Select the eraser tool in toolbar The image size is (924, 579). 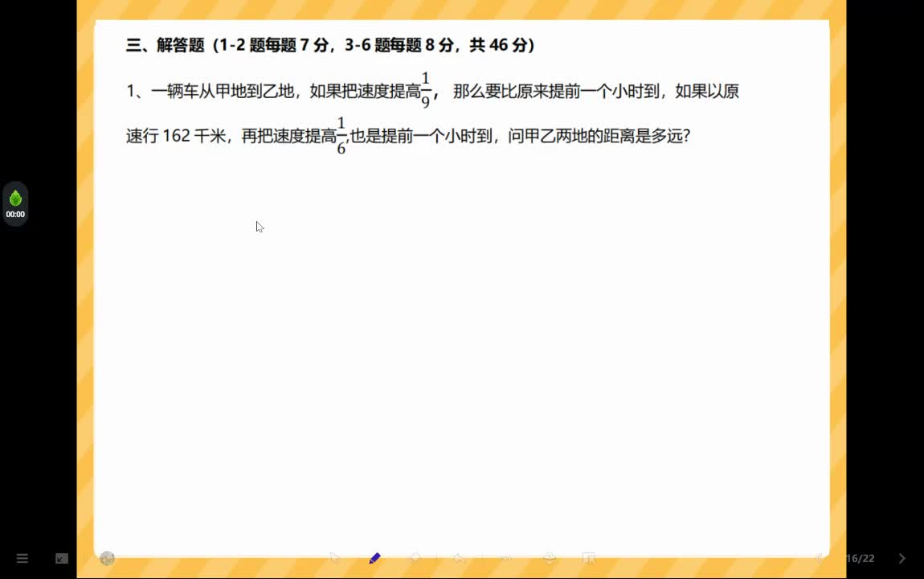pos(415,558)
